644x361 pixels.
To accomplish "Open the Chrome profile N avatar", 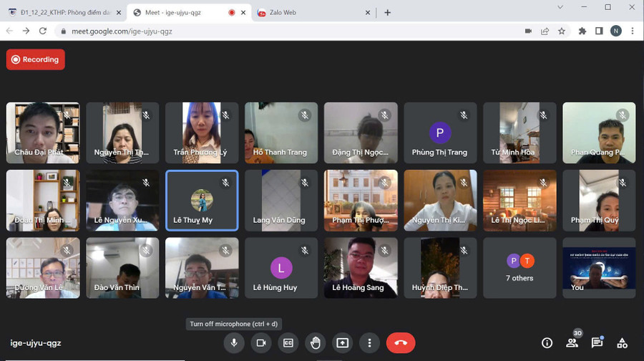I will pyautogui.click(x=615, y=31).
